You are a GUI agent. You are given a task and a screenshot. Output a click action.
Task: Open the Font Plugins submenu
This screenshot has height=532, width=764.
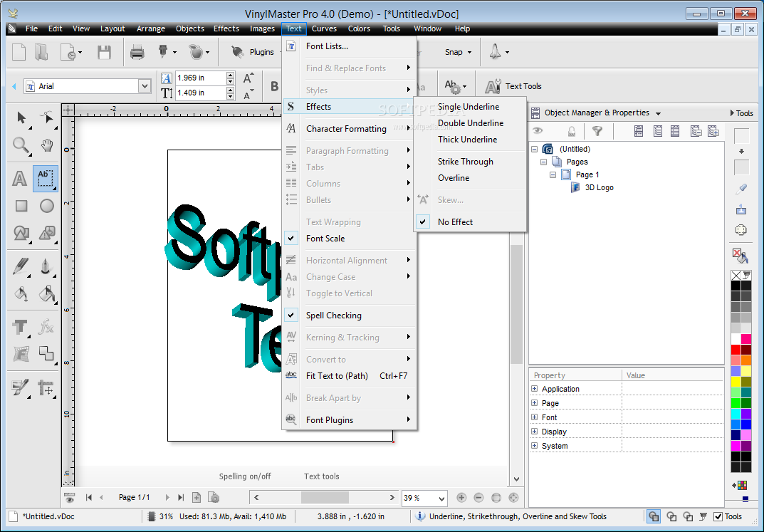349,420
